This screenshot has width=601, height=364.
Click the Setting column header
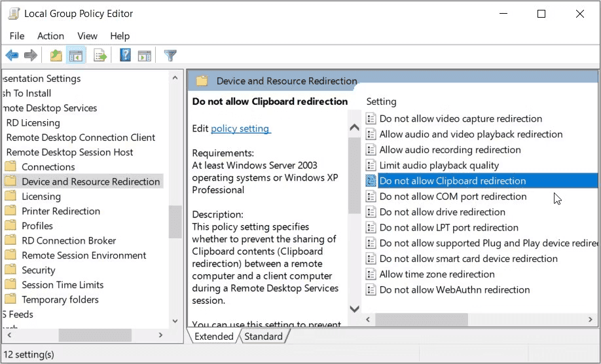[382, 101]
